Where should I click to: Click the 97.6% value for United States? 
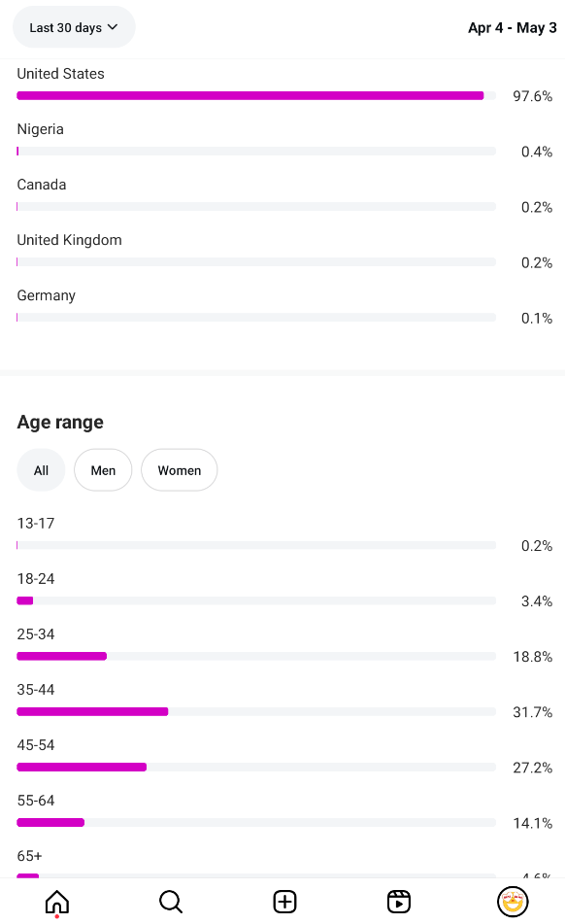click(x=533, y=96)
